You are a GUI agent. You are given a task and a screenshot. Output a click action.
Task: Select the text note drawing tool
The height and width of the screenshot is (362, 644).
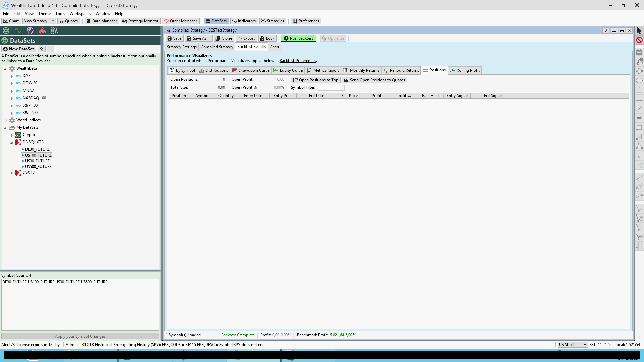[639, 137]
